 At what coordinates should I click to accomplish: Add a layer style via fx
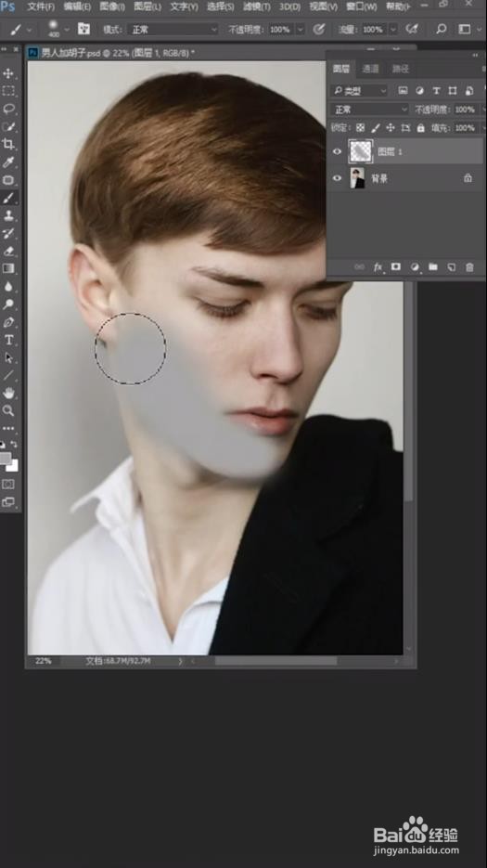pos(378,267)
